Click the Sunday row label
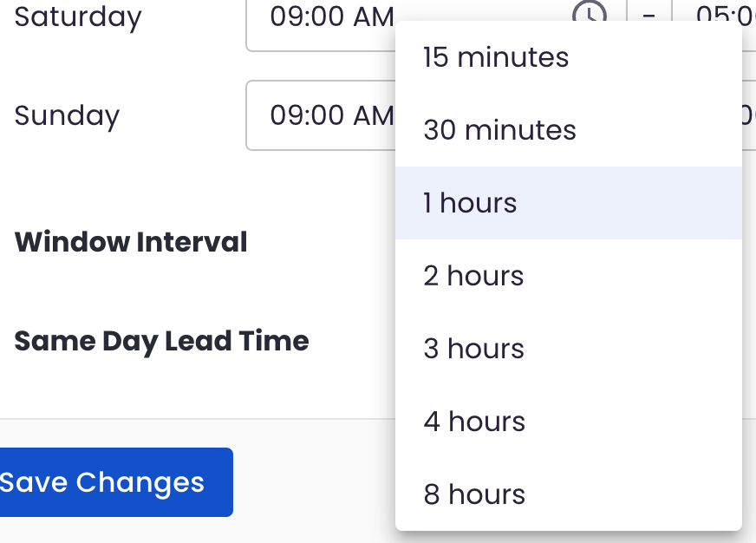Viewport: 756px width, 543px height. [x=67, y=116]
